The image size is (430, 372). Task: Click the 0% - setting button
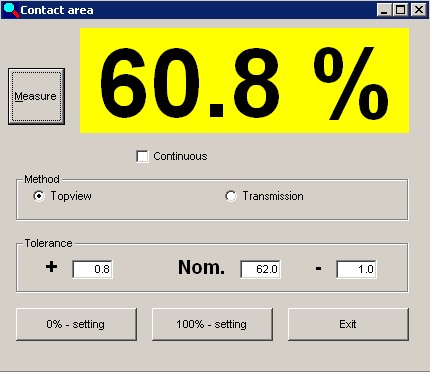76,324
